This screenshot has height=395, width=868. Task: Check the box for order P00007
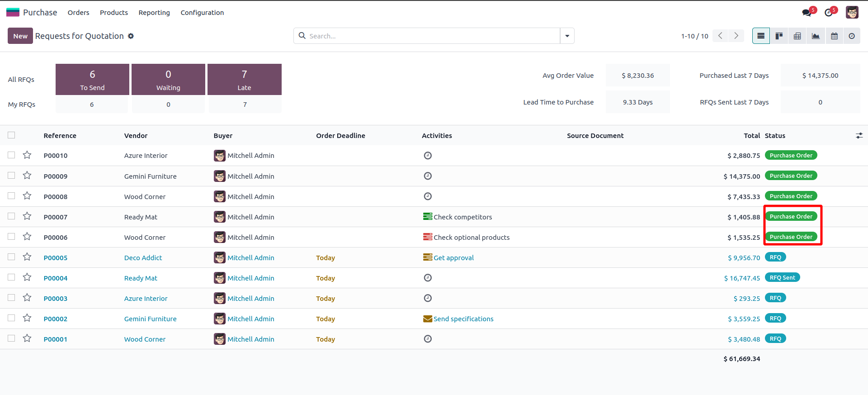(x=11, y=216)
